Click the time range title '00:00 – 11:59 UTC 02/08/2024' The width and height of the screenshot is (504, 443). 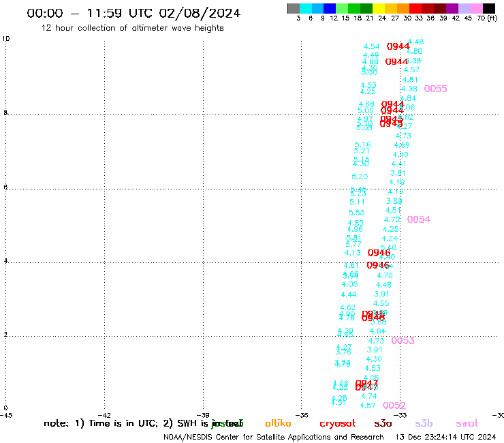click(x=133, y=13)
